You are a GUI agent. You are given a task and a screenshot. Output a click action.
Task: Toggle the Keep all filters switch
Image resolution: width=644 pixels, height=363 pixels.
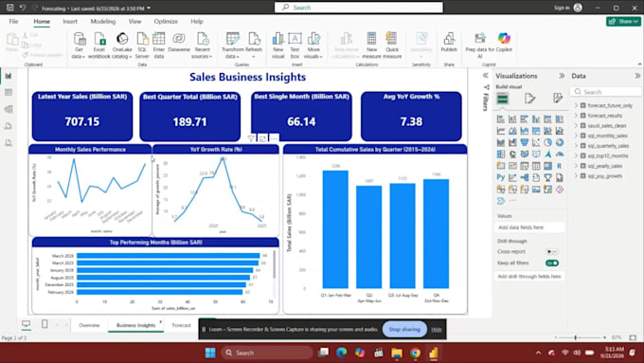pyautogui.click(x=552, y=263)
